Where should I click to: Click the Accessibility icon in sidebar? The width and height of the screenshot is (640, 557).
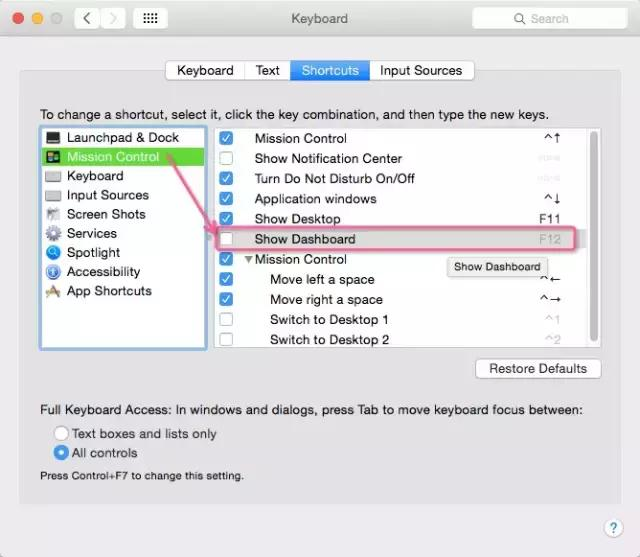coord(53,272)
